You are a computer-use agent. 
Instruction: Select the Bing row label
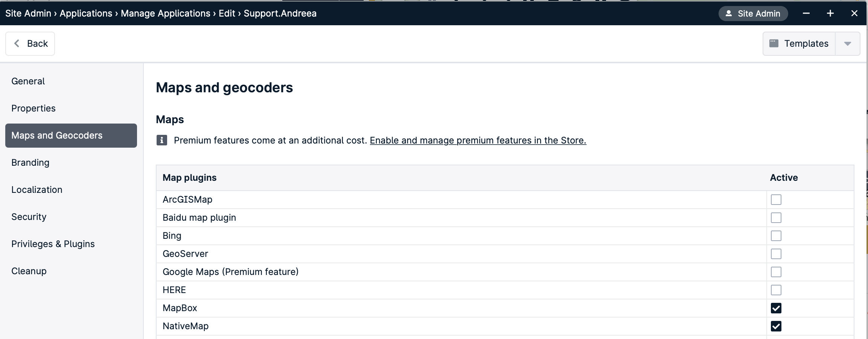pos(172,236)
